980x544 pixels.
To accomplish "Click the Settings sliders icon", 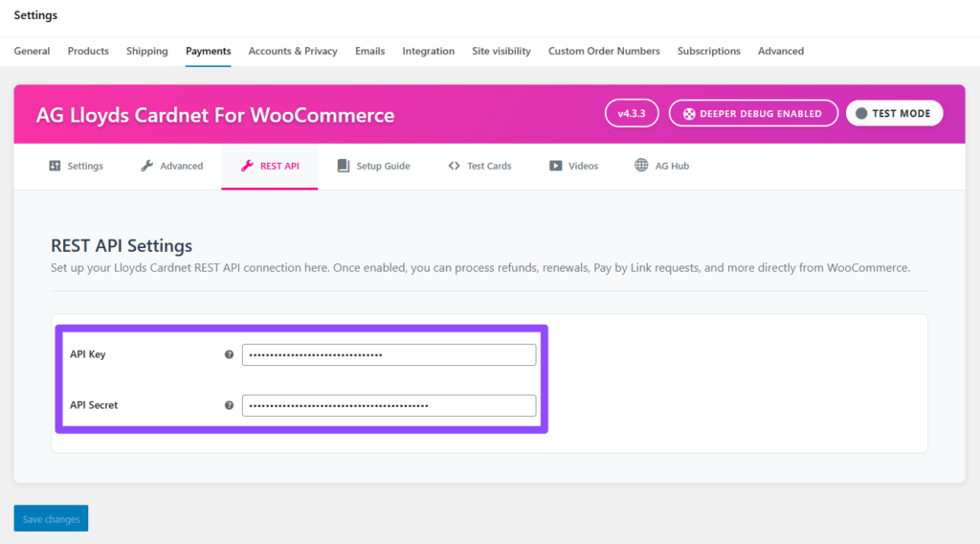I will (55, 166).
